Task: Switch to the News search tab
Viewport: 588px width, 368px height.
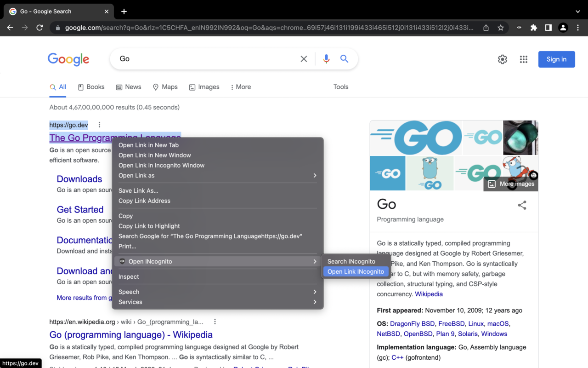Action: [129, 87]
